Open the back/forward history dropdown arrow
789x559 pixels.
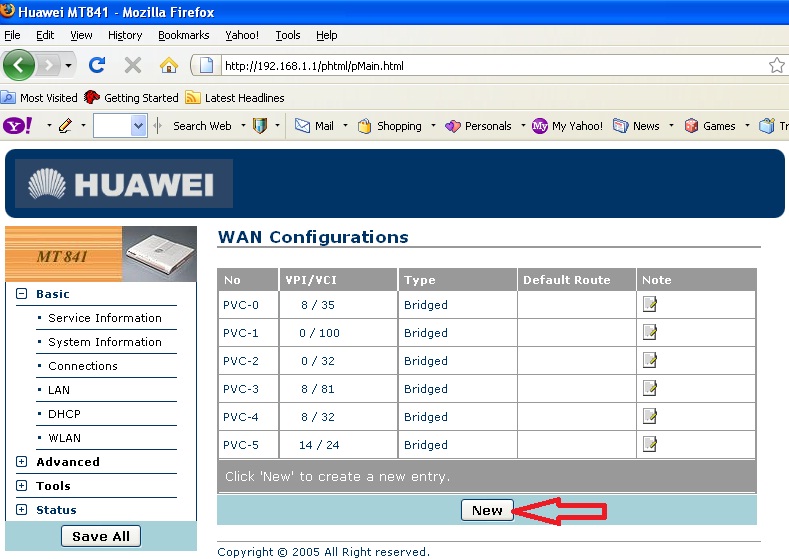coord(68,65)
